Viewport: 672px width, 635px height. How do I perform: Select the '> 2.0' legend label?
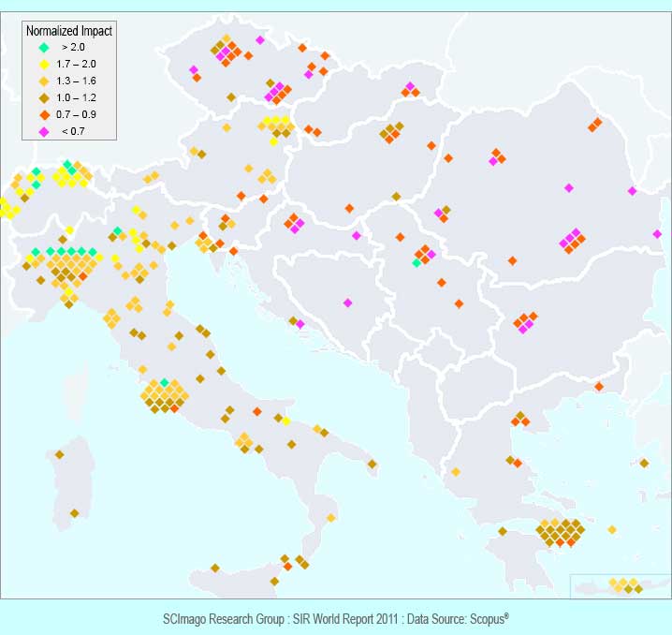click(x=73, y=47)
